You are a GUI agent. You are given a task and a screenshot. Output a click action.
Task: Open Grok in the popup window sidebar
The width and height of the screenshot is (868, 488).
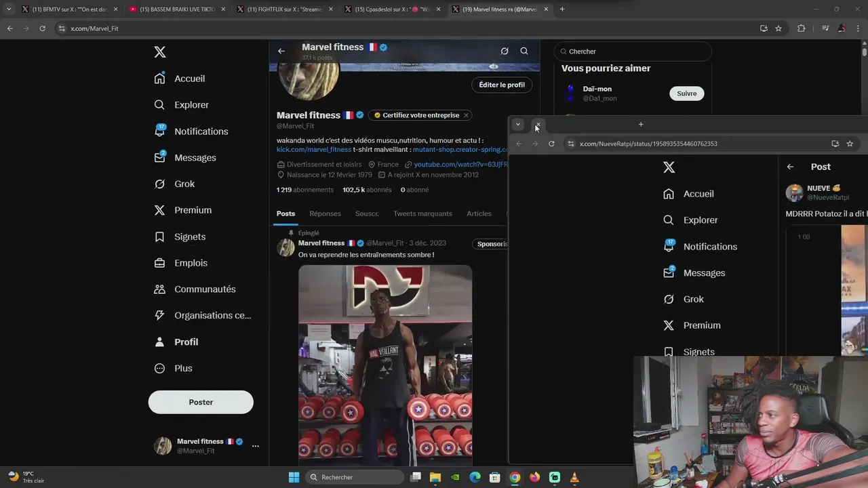(x=684, y=300)
